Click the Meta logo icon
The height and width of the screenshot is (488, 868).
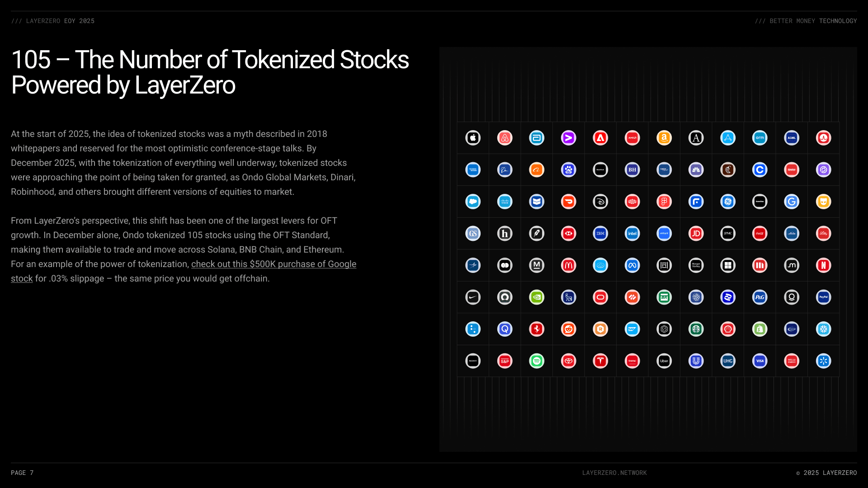coord(632,265)
